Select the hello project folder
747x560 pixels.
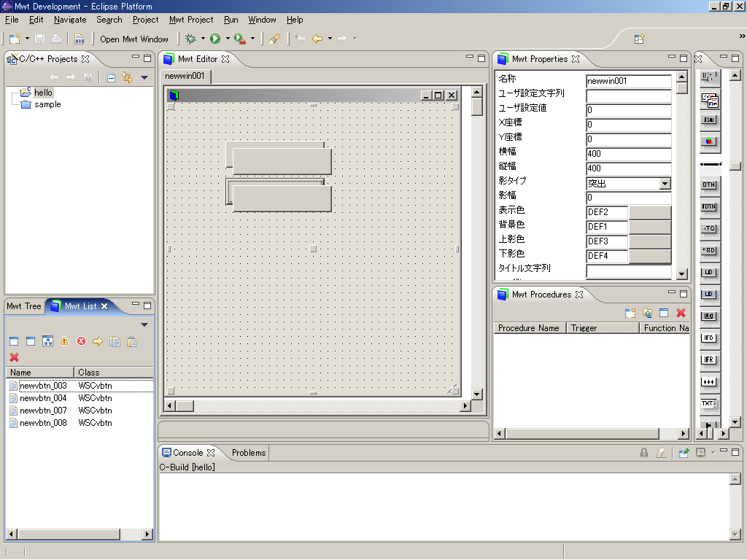(x=43, y=93)
